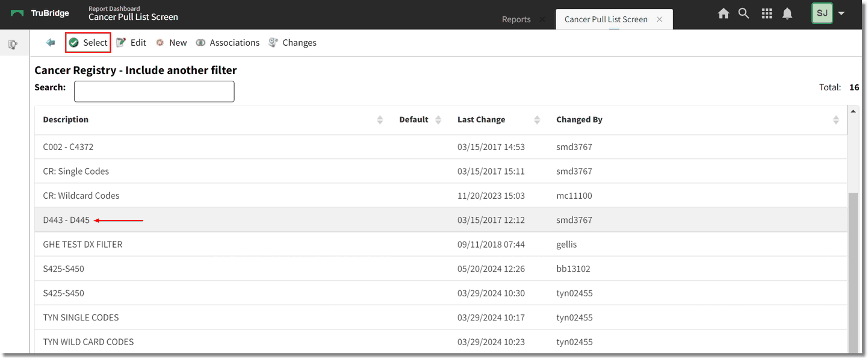Viewport: 868px width, 359px height.
Task: Click the TruBridge logo
Action: click(x=40, y=13)
